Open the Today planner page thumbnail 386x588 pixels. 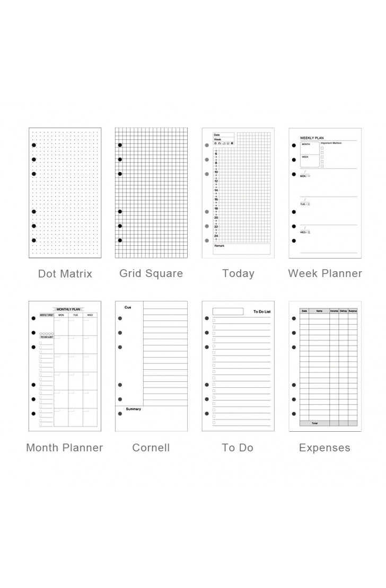(238, 193)
